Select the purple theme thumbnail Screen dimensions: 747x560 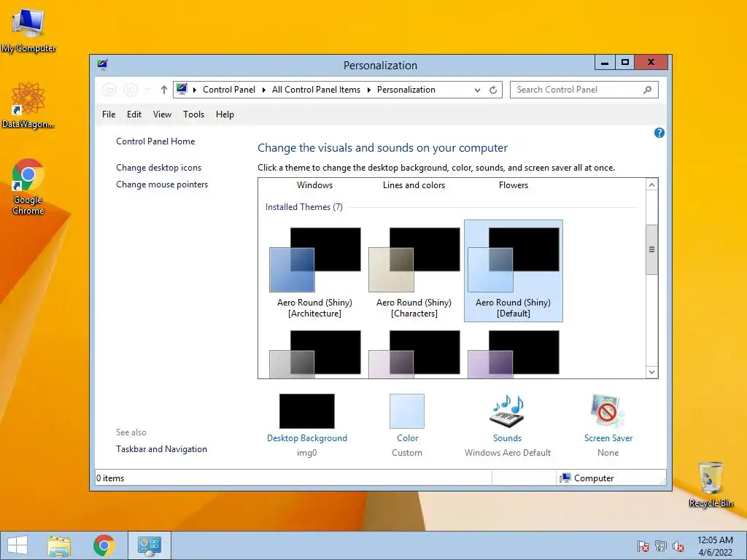(513, 354)
